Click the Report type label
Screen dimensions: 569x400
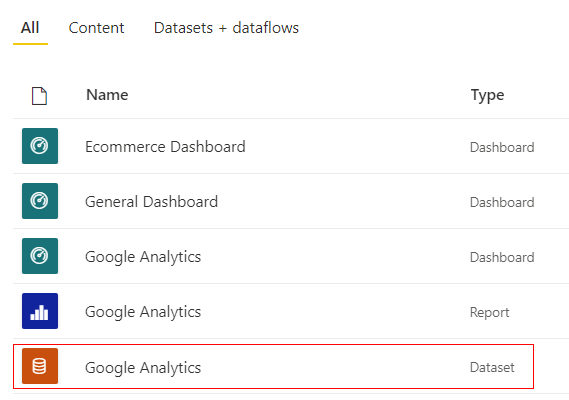(490, 313)
